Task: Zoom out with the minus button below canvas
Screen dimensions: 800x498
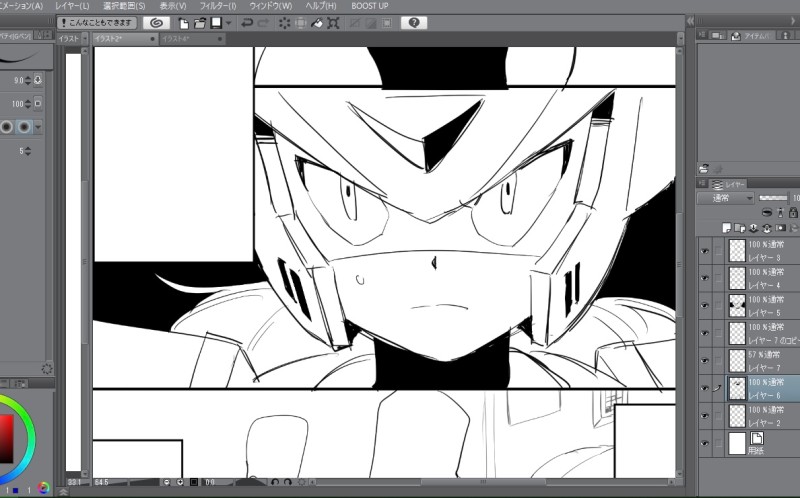Action: [x=167, y=482]
